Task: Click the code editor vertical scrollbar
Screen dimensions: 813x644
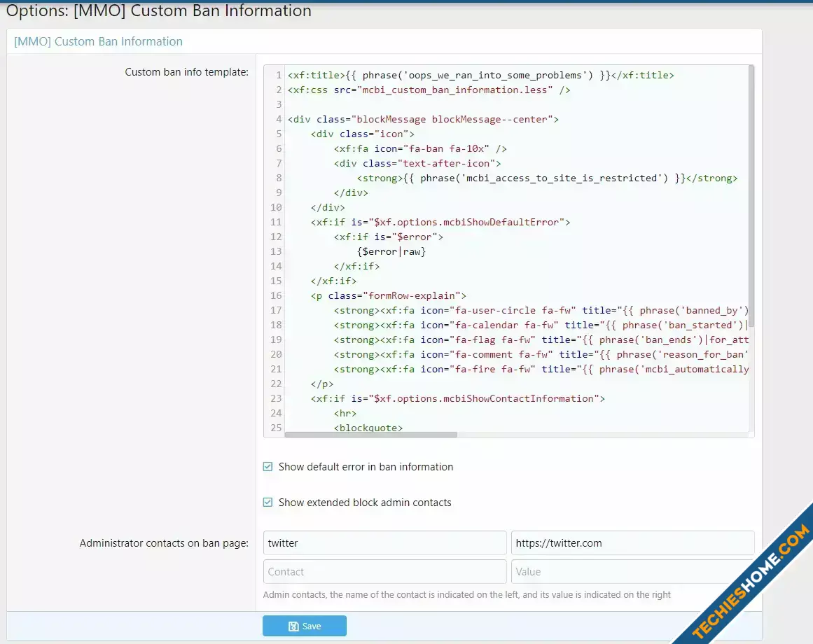Action: 751,197
